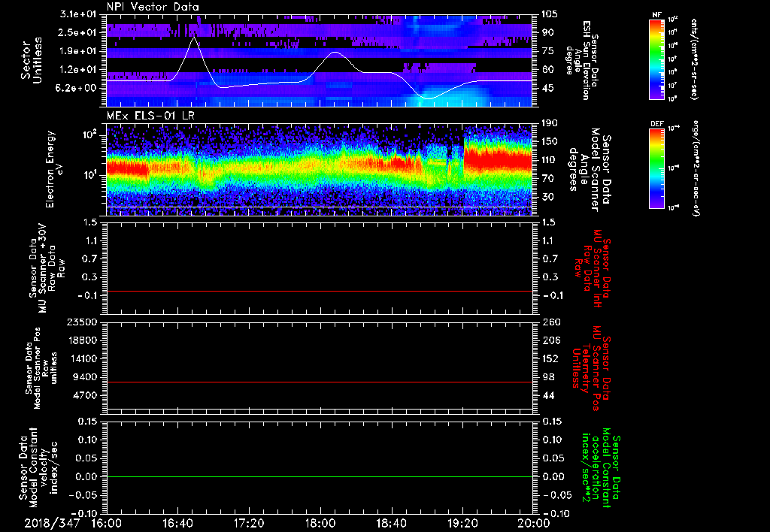Click the red line in Scanner Pos plot
Viewport: 770px width, 532px height.
click(x=320, y=382)
